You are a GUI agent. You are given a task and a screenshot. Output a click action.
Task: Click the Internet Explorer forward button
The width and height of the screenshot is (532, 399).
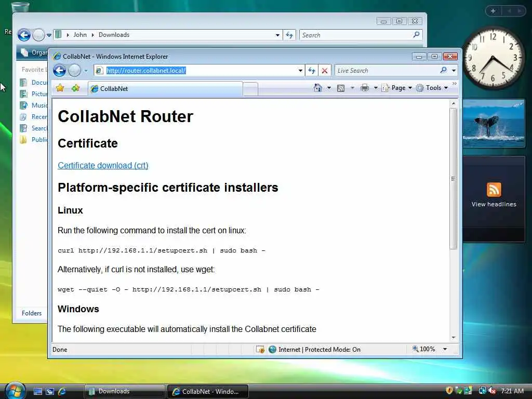pyautogui.click(x=74, y=71)
